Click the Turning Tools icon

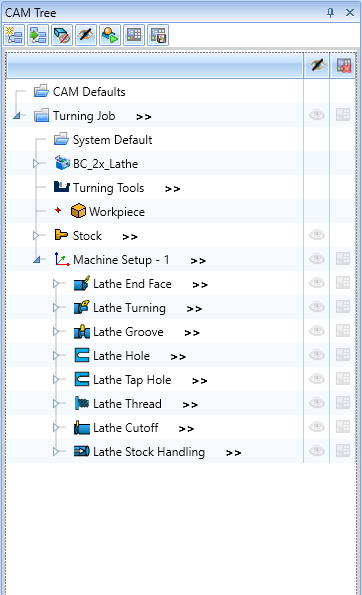point(61,187)
